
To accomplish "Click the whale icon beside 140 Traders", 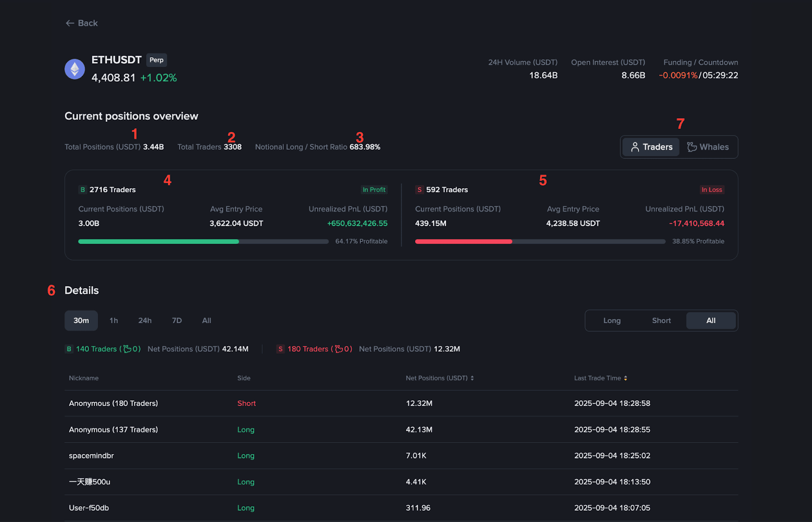I will point(127,349).
